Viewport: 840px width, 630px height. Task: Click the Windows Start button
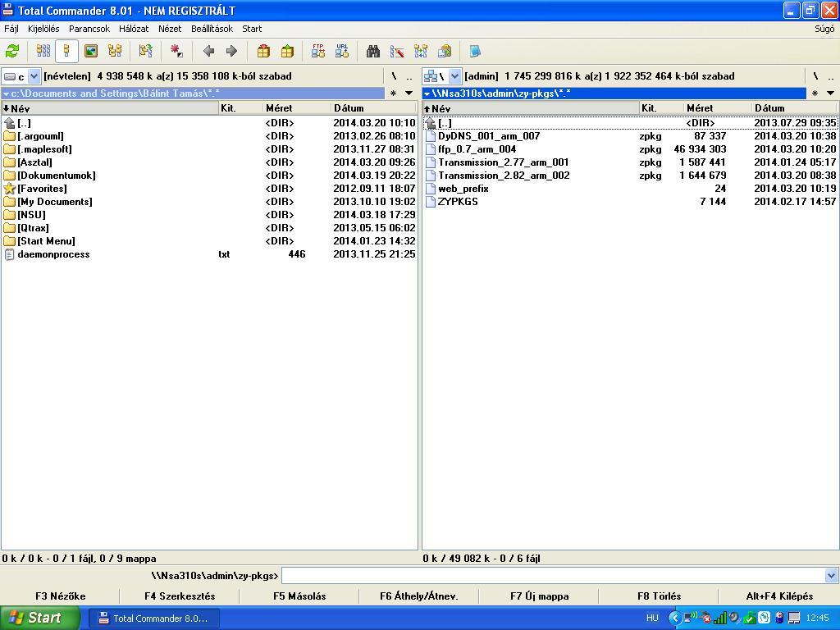(x=40, y=618)
